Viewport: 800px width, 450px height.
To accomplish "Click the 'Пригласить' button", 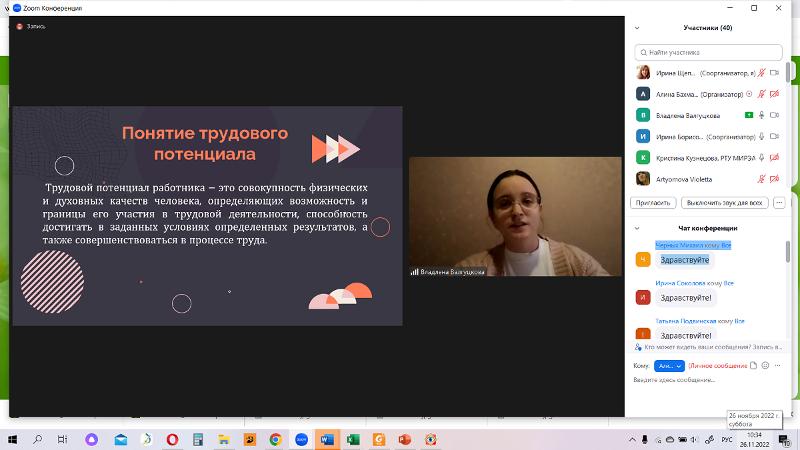I will (652, 202).
